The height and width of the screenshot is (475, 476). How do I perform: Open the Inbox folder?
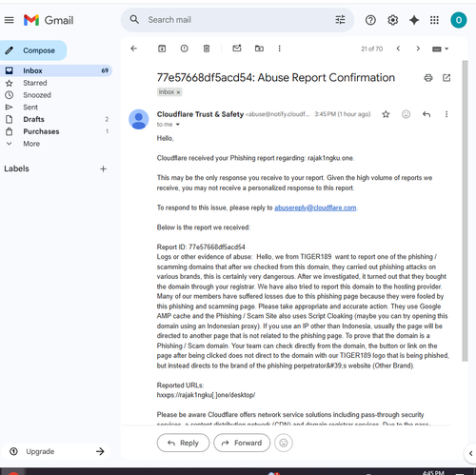point(56,70)
